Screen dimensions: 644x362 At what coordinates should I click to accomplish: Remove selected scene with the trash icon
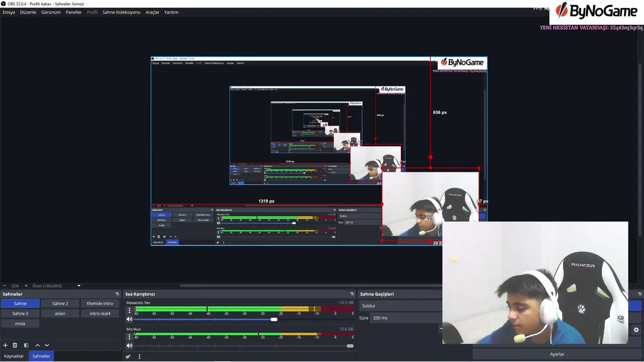tap(15, 345)
